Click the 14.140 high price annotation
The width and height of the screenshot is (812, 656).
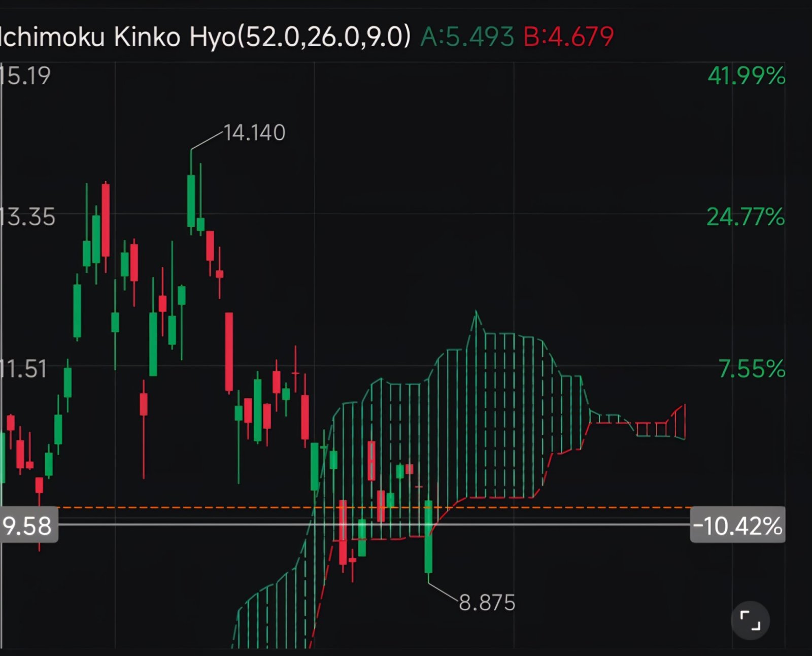[x=254, y=133]
